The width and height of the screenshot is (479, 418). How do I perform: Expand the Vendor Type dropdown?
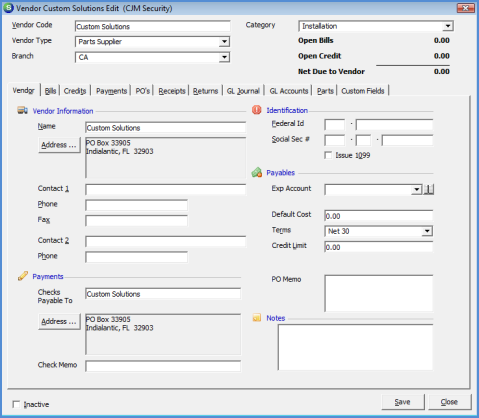[224, 42]
